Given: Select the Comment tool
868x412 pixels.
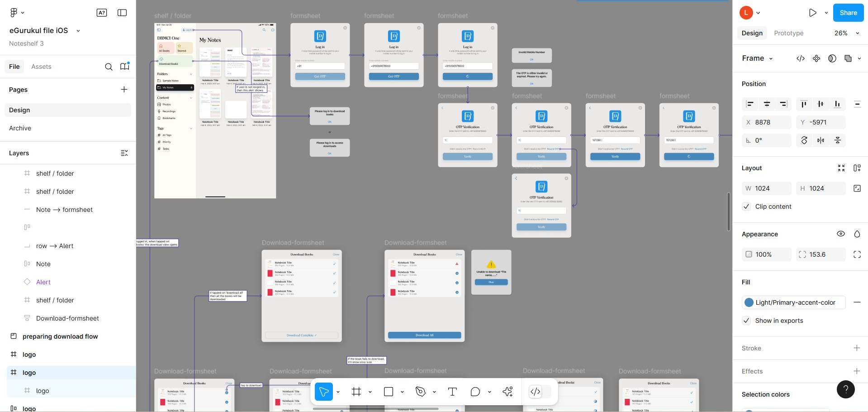Looking at the screenshot, I should 475,392.
